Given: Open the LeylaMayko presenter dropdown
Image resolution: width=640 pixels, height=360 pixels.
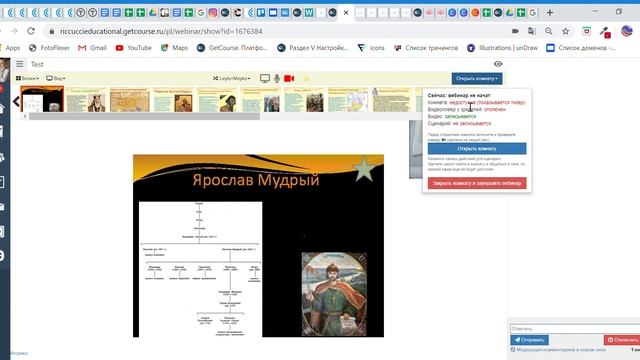Looking at the screenshot, I should pos(231,78).
